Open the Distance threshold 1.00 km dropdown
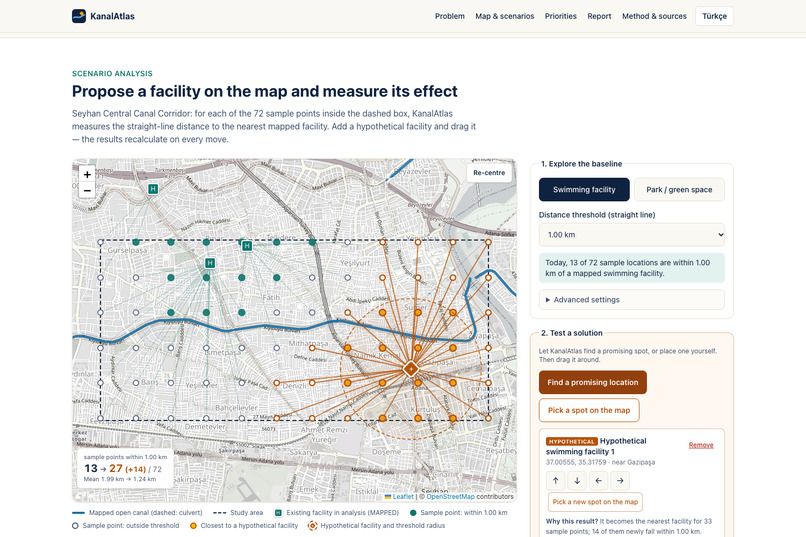Image resolution: width=806 pixels, height=537 pixels. coord(632,235)
